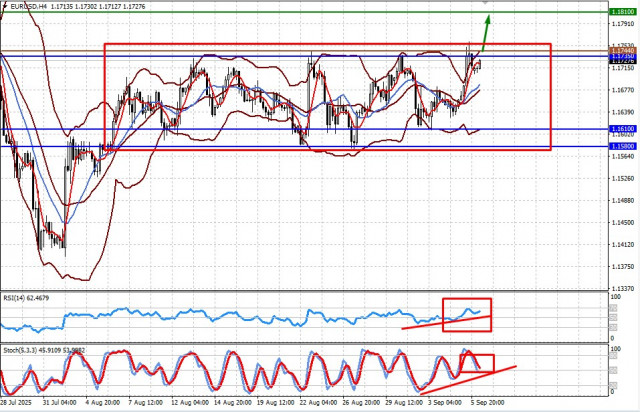Click the 12 Aug 04:00 time label
Image resolution: width=640 pixels, height=412 pixels.
(190, 403)
